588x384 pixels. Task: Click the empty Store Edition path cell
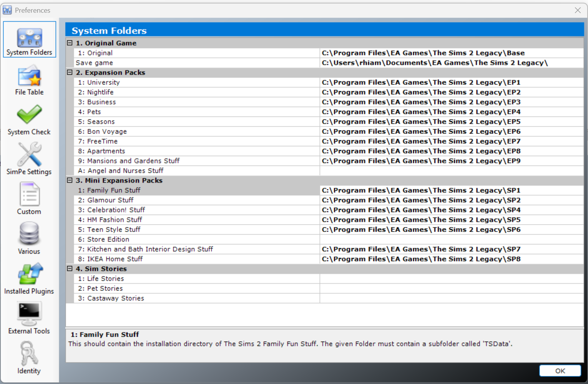pos(452,239)
